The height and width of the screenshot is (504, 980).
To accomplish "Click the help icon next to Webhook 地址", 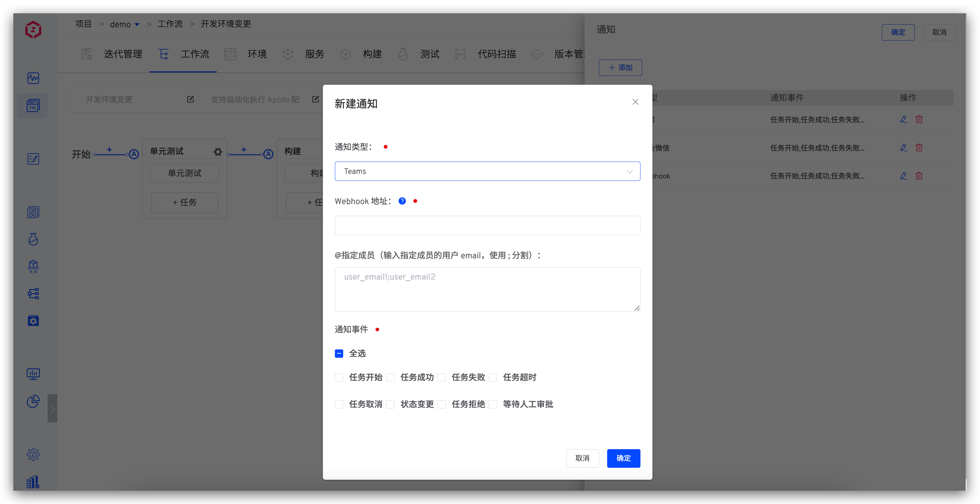I will 402,201.
